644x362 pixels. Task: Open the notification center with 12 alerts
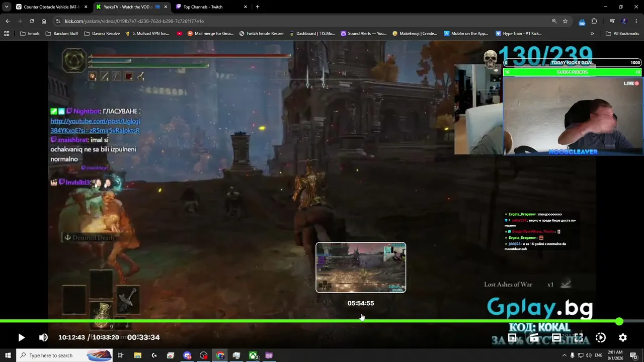point(635,355)
